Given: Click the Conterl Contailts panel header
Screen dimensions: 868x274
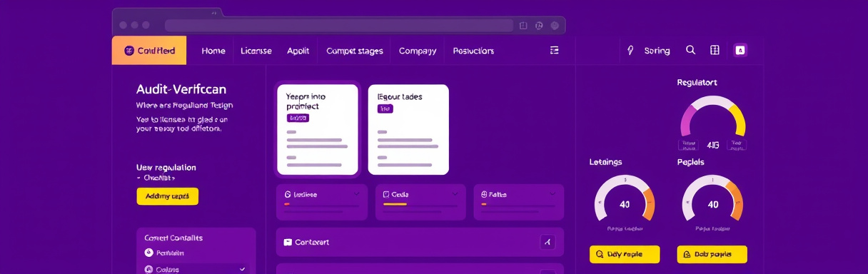Looking at the screenshot, I should coord(173,238).
